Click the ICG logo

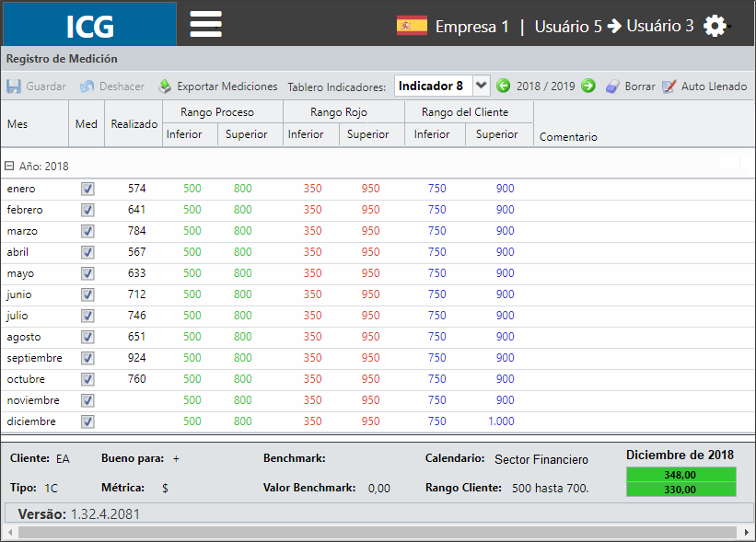pyautogui.click(x=89, y=25)
